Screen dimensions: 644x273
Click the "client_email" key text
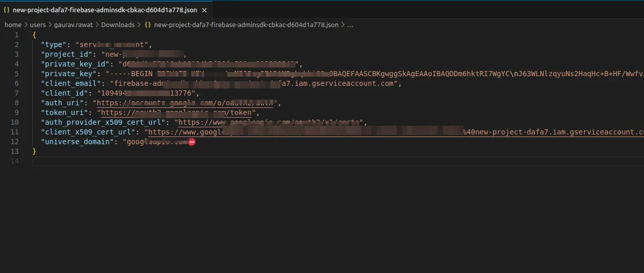tap(71, 83)
